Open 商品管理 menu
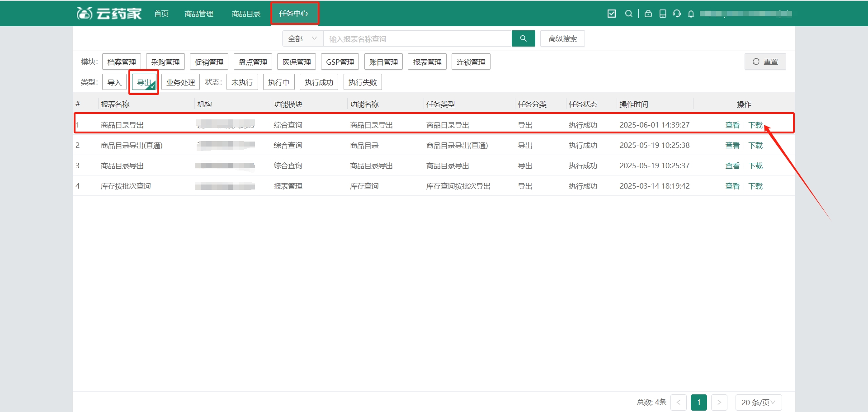The image size is (868, 412). (x=199, y=14)
